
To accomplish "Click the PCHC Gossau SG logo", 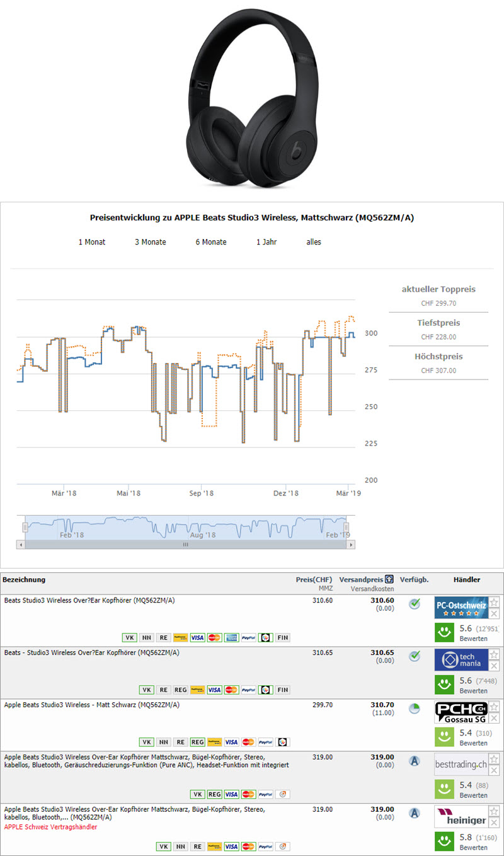I will click(461, 712).
